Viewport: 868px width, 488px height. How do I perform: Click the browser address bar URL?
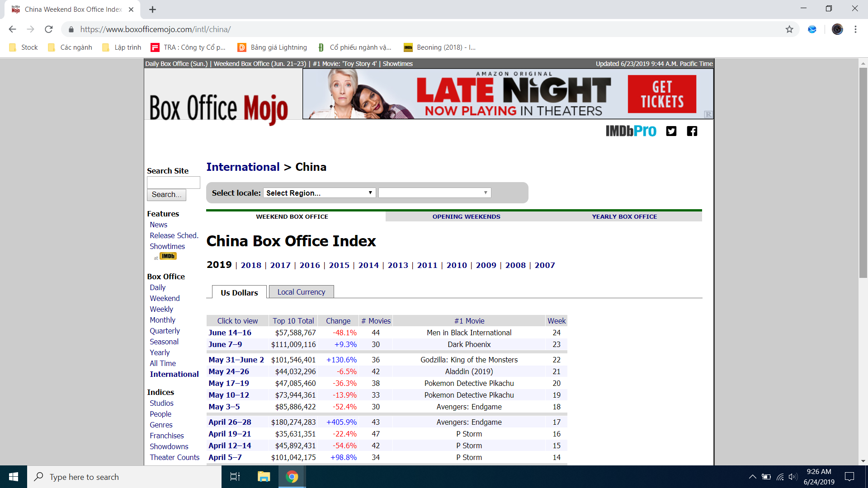pos(156,29)
